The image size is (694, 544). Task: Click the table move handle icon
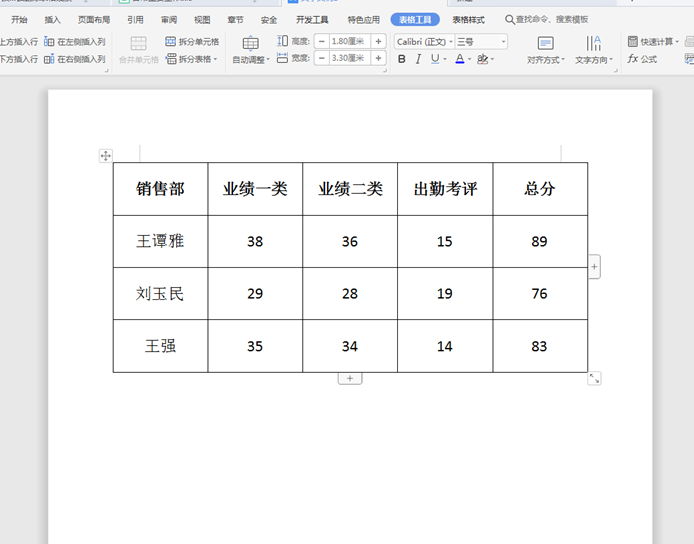click(x=106, y=156)
